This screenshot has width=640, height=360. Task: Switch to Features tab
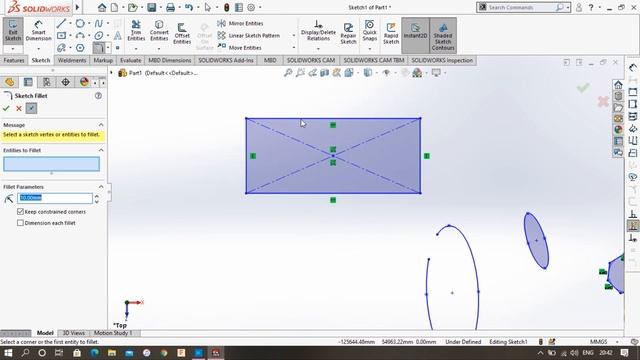coord(14,60)
